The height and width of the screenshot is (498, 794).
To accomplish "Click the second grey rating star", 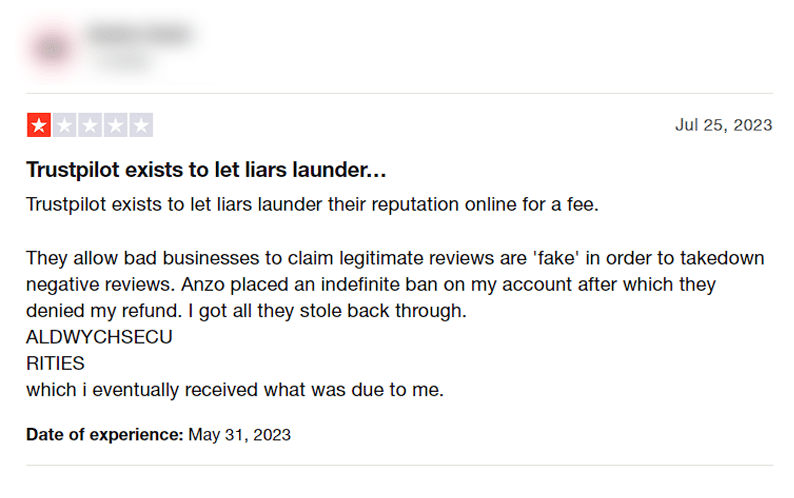I will tap(64, 125).
